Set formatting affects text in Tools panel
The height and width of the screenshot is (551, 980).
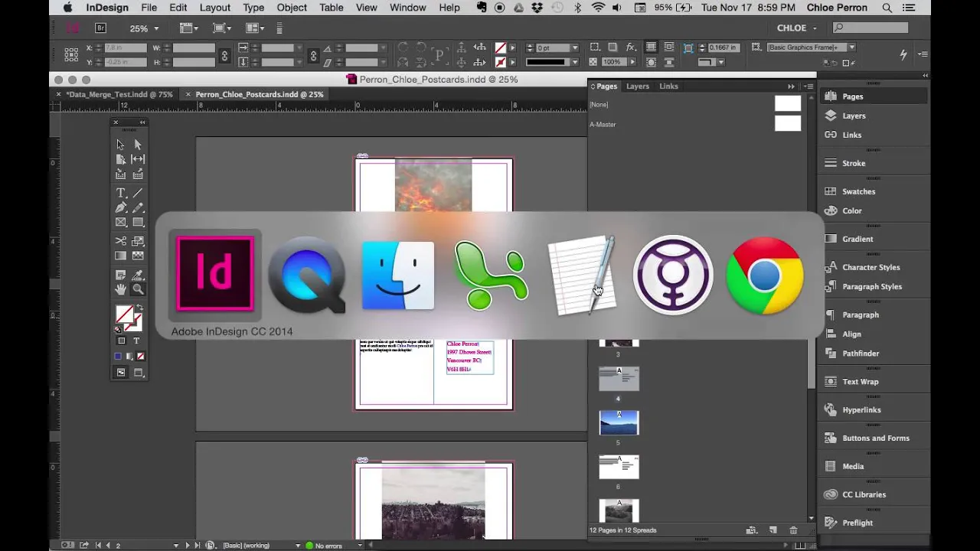click(136, 341)
